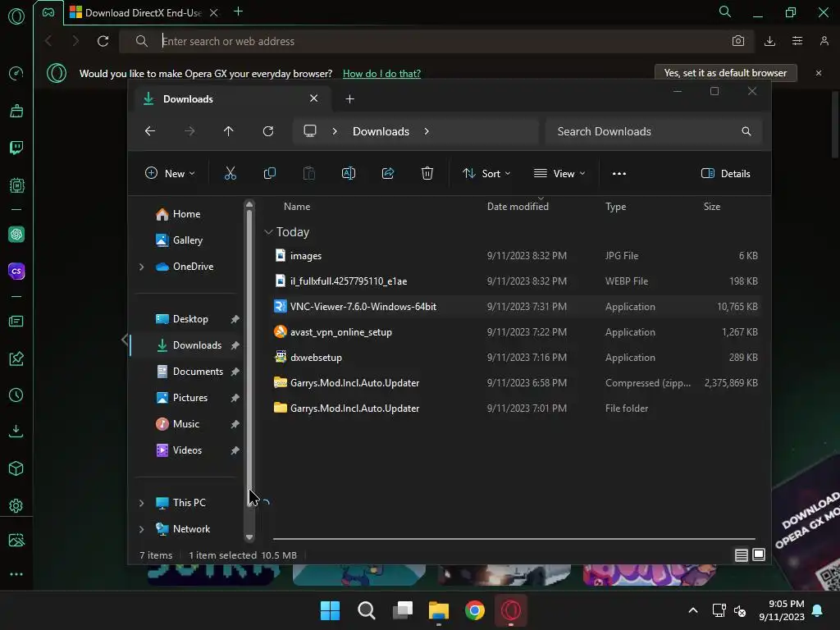Open History clock icon in Opera sidebar
Screen dimensions: 840x630
tap(16, 395)
